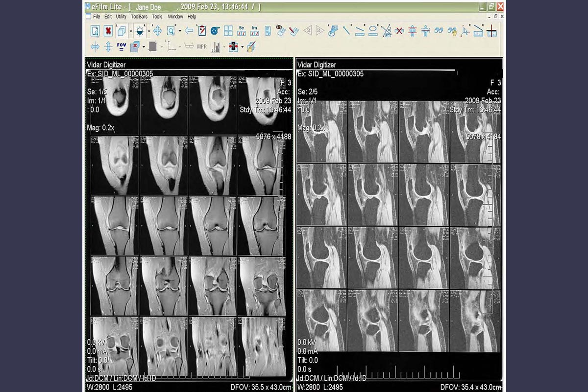Click the delete measurements red X icon
Image resolution: width=588 pixels, height=392 pixels.
(399, 31)
